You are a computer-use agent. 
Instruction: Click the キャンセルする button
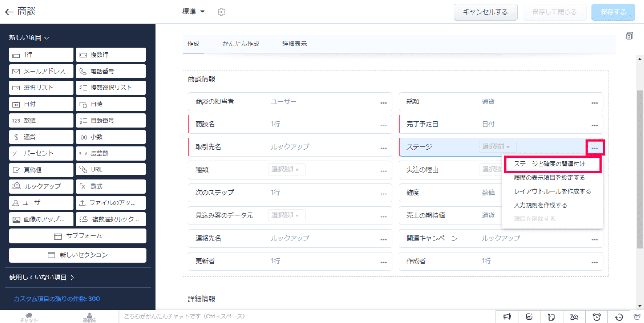click(x=486, y=12)
